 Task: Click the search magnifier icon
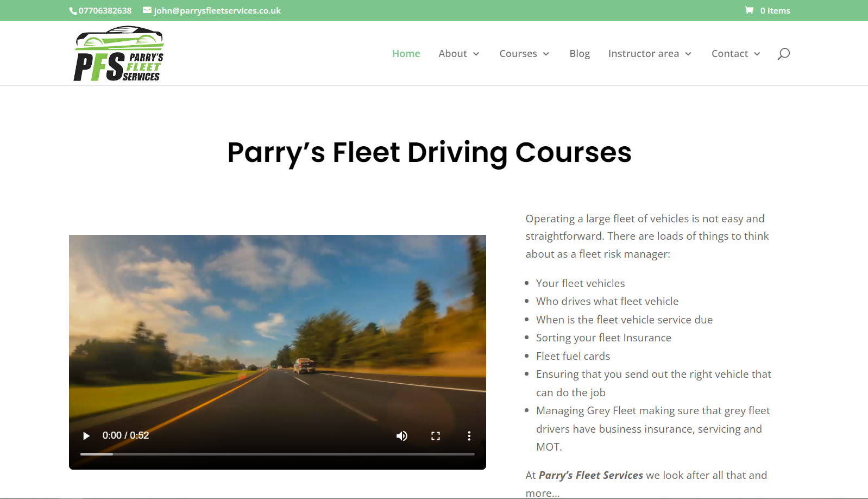tap(783, 54)
